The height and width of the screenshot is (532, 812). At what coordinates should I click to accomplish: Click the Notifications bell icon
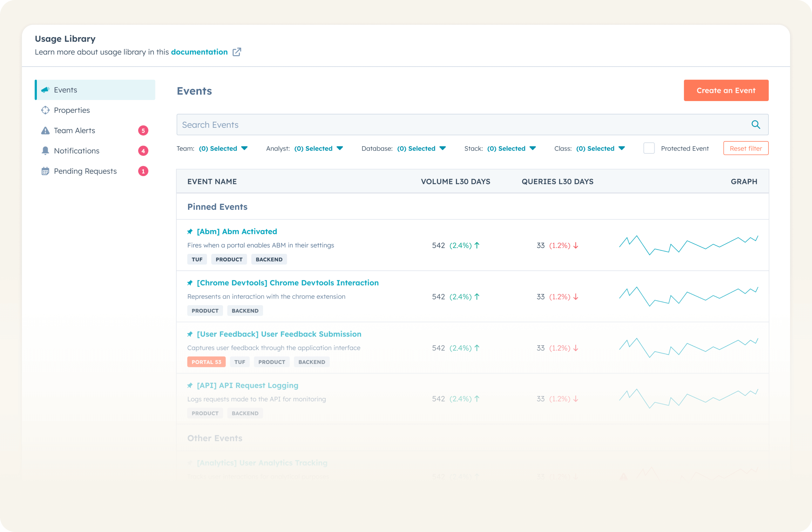click(45, 151)
